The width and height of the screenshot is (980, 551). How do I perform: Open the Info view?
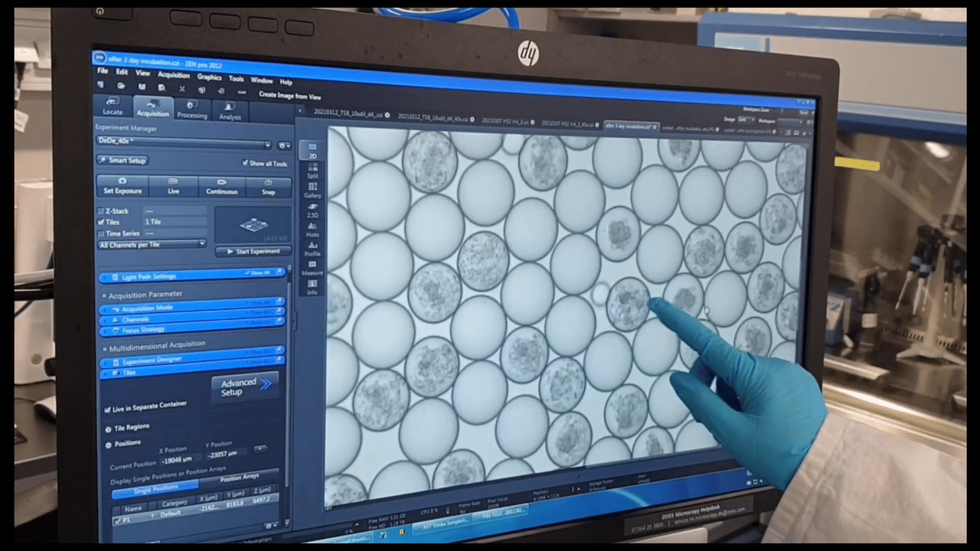(x=312, y=287)
